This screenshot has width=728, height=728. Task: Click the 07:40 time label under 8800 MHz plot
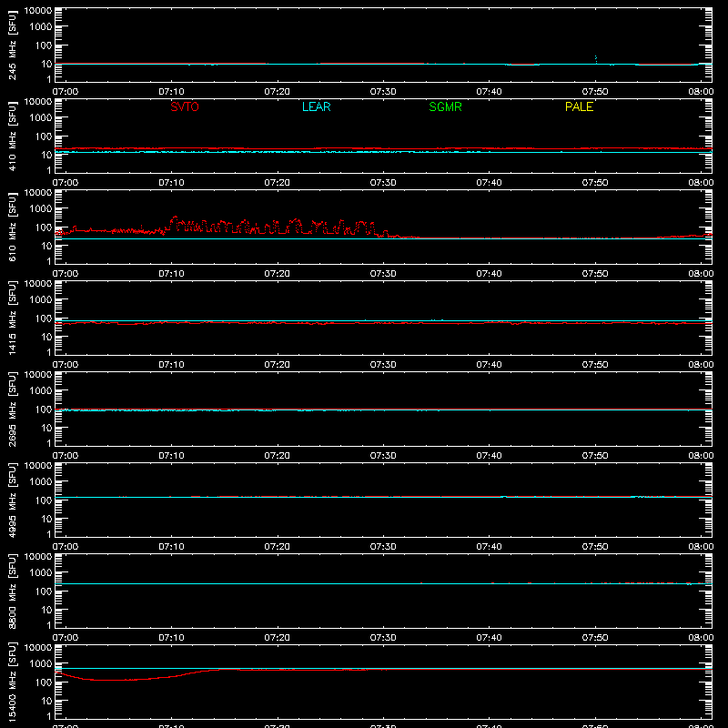coord(489,638)
